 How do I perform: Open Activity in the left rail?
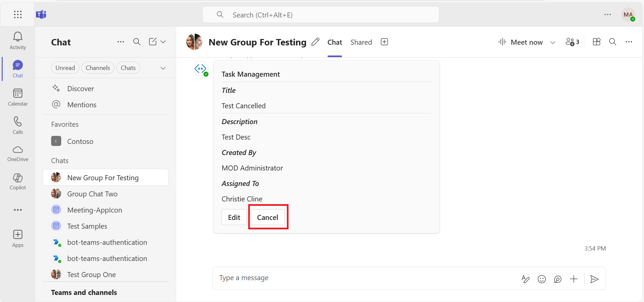(x=18, y=41)
